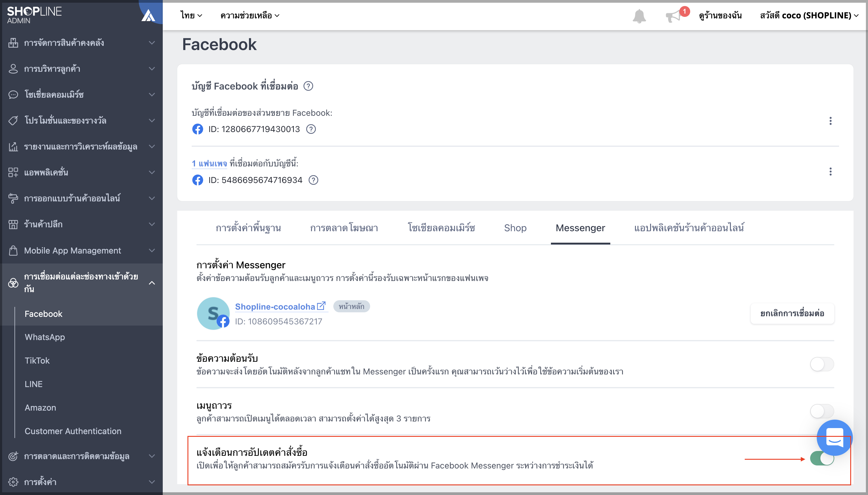Click the Shopline-cocoaloha page avatar
This screenshot has height=495, width=868.
pos(213,313)
